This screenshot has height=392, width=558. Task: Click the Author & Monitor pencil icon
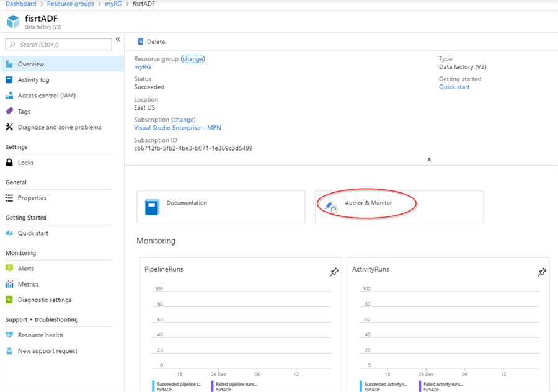click(x=331, y=207)
